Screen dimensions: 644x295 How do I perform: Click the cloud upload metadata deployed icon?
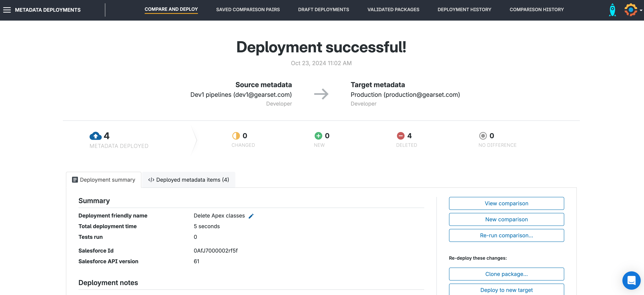coord(96,136)
